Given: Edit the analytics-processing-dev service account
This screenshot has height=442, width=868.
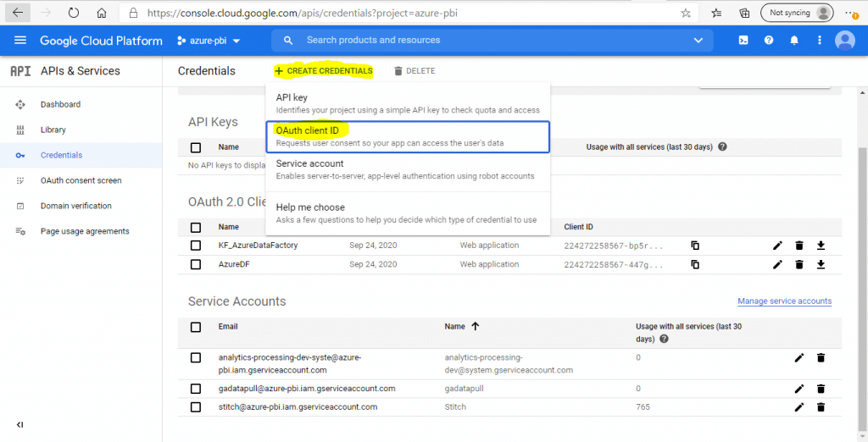Looking at the screenshot, I should (x=799, y=358).
